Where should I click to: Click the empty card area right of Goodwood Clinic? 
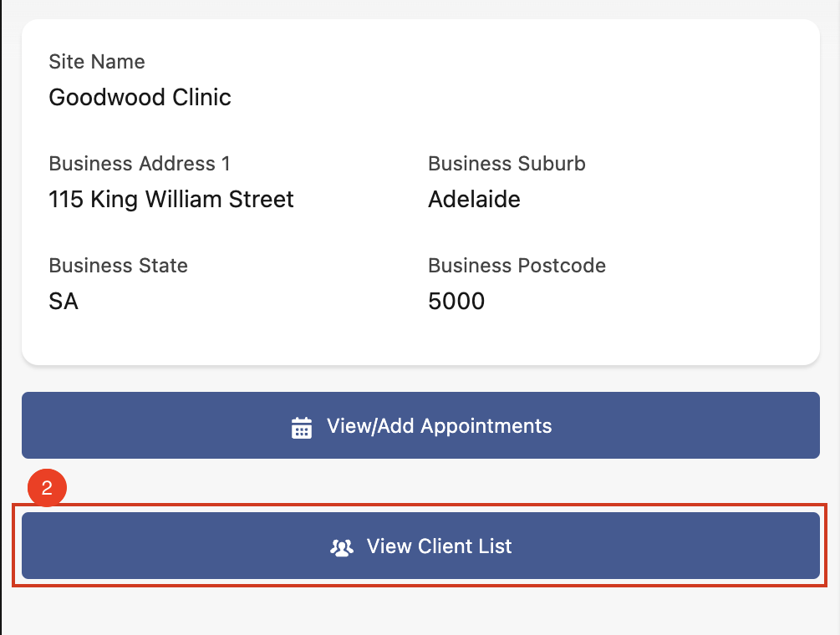(x=543, y=97)
